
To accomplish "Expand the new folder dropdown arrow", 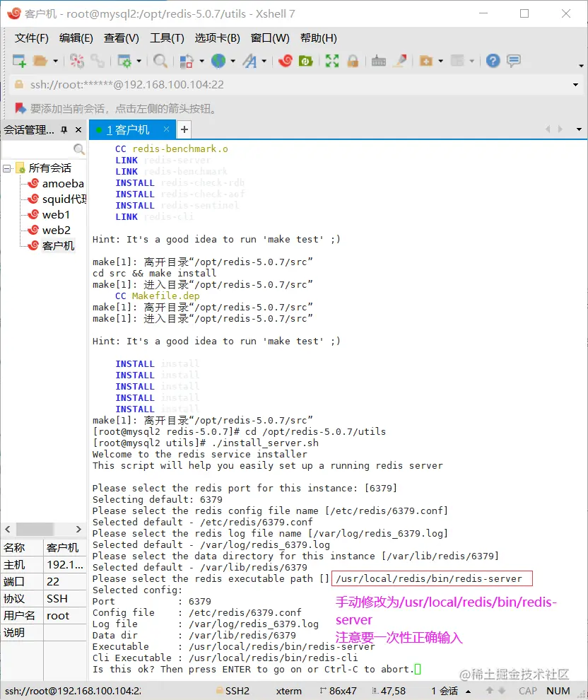I will pyautogui.click(x=441, y=61).
